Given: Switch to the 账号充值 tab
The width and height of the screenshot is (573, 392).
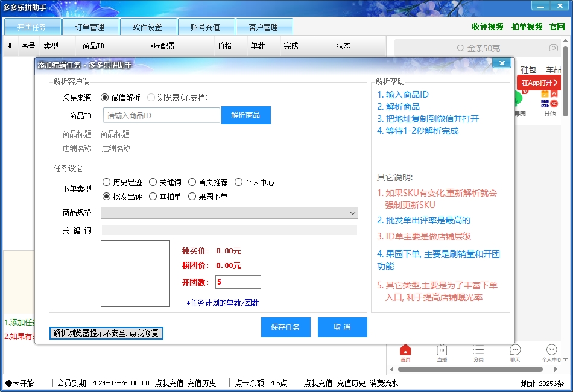Looking at the screenshot, I should [205, 27].
